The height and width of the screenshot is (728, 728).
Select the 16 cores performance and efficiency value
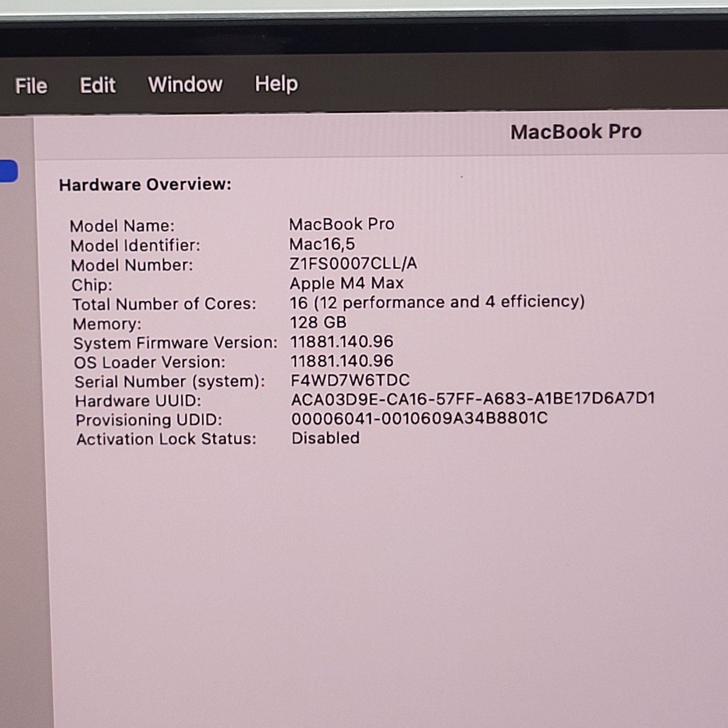[437, 302]
